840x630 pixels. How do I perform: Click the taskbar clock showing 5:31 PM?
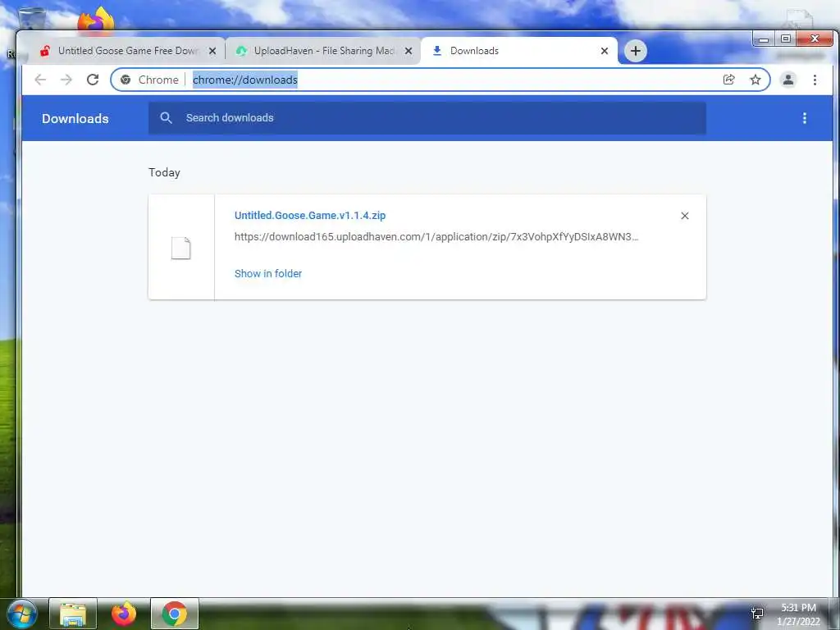[798, 614]
